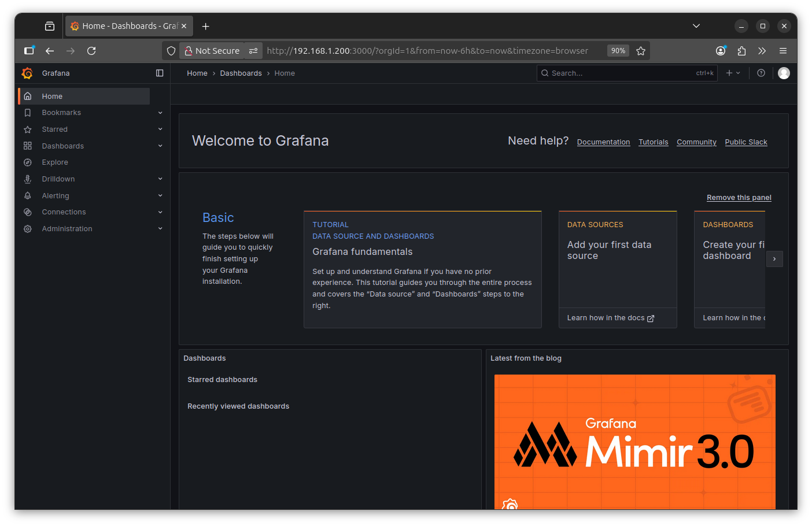Open the Documentation help link
Viewport: 812px width, 526px height.
[x=603, y=142]
